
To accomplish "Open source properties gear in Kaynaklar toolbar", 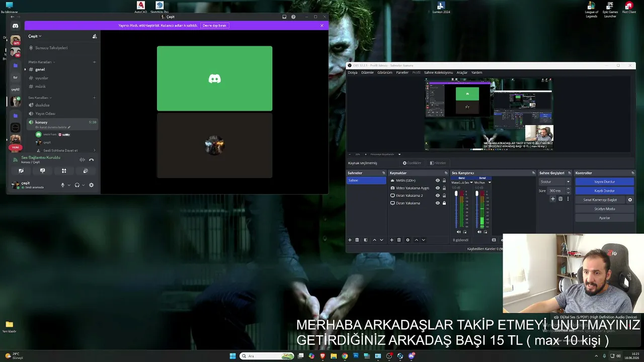I will click(x=408, y=240).
